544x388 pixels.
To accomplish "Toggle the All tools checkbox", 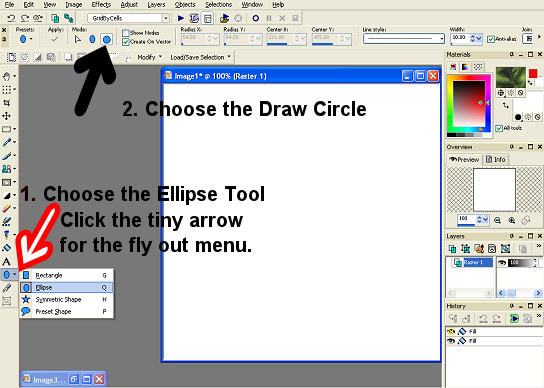I will click(x=499, y=128).
